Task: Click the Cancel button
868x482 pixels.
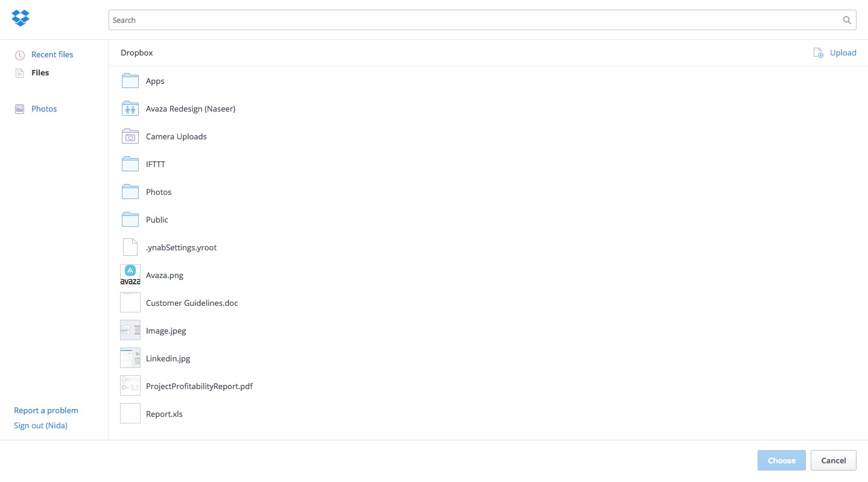Action: 834,460
